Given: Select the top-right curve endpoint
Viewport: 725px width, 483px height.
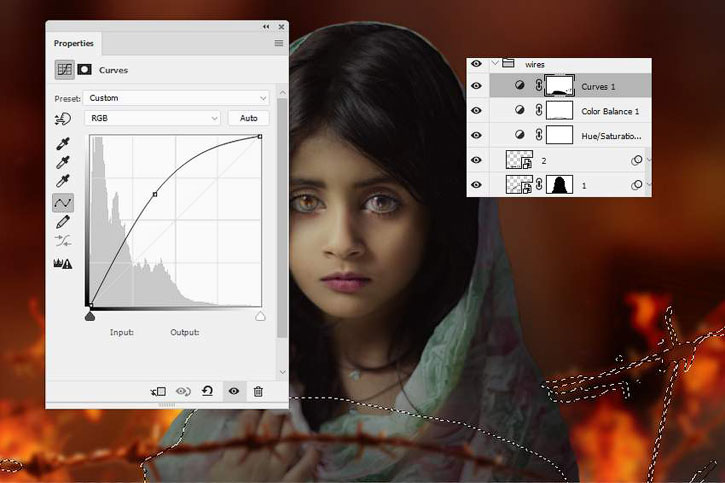Looking at the screenshot, I should click(260, 136).
